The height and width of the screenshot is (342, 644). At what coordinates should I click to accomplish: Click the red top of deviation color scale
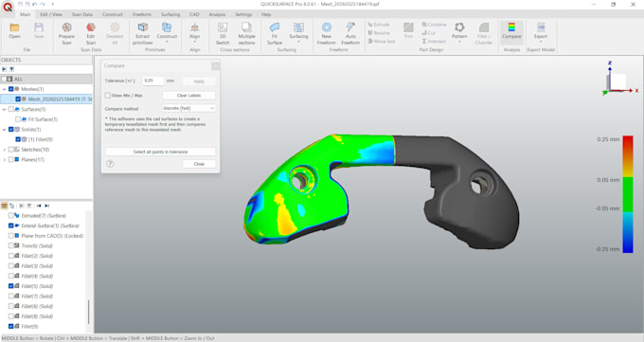tap(628, 142)
